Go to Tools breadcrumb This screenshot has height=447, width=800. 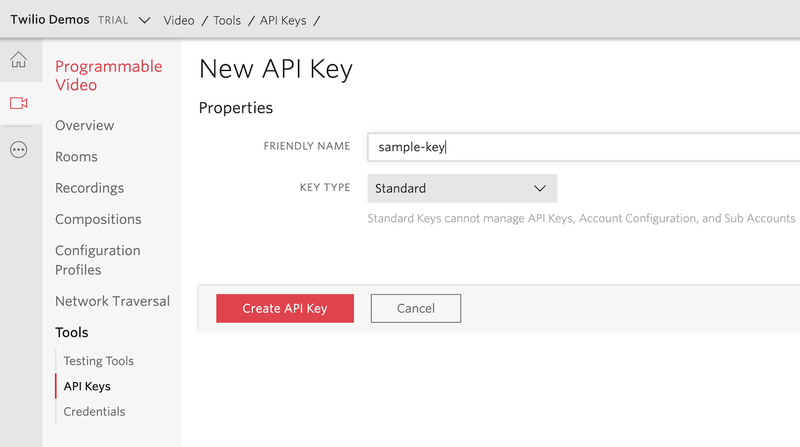click(x=227, y=20)
